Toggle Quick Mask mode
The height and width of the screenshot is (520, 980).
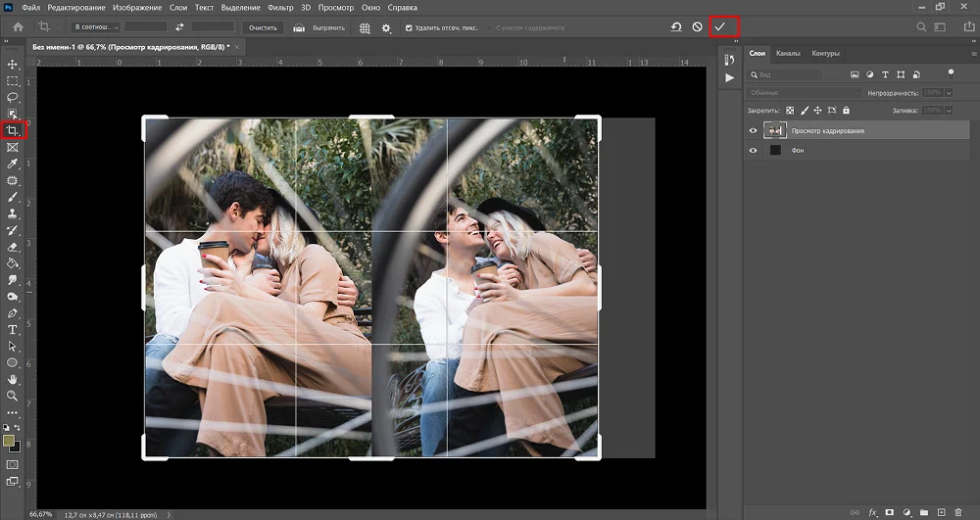tap(13, 464)
